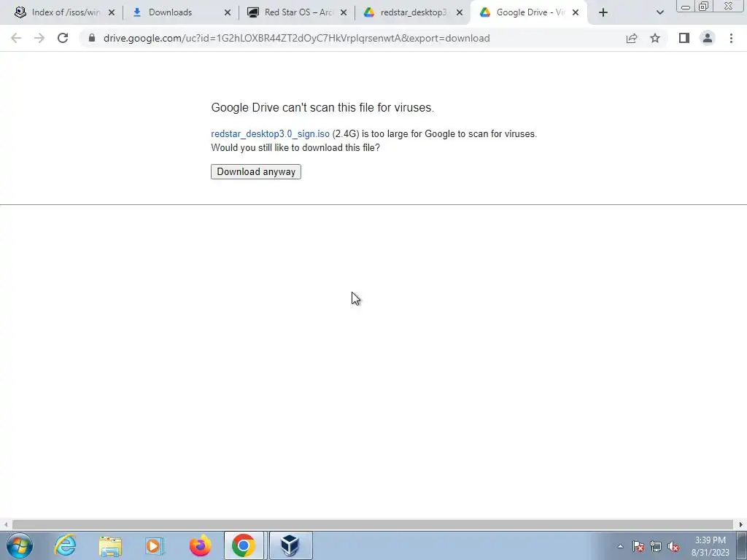
Task: Restore down the Chrome window
Action: pos(704,6)
